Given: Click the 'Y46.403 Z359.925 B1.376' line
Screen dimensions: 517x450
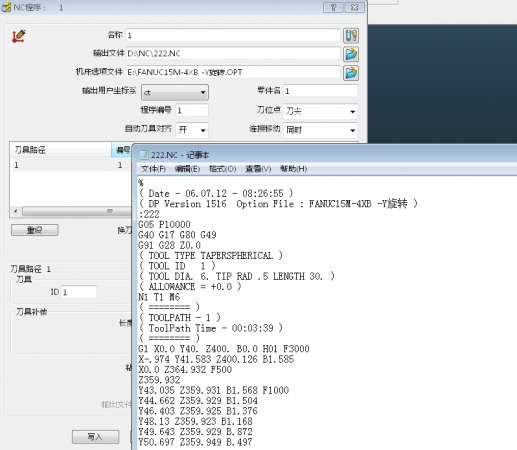Looking at the screenshot, I should pos(198,411).
